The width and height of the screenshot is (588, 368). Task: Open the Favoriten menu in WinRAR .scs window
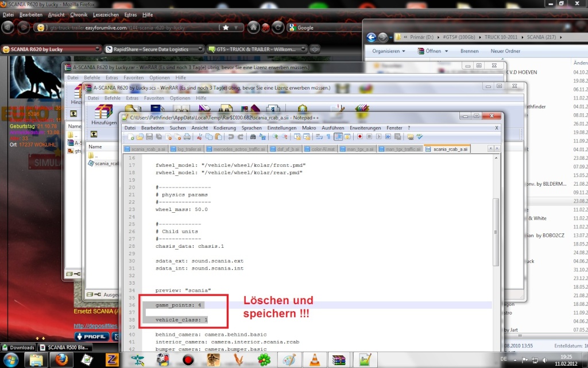point(154,98)
